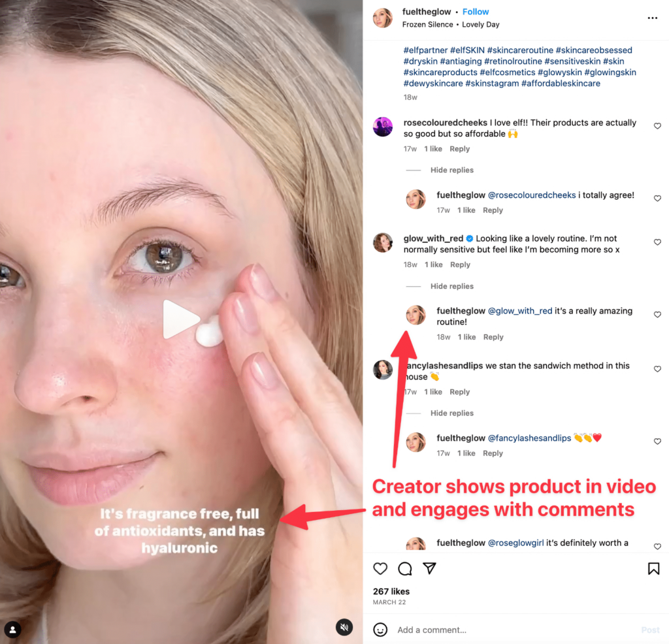Save post with bookmark icon
The width and height of the screenshot is (669, 644).
click(x=653, y=568)
